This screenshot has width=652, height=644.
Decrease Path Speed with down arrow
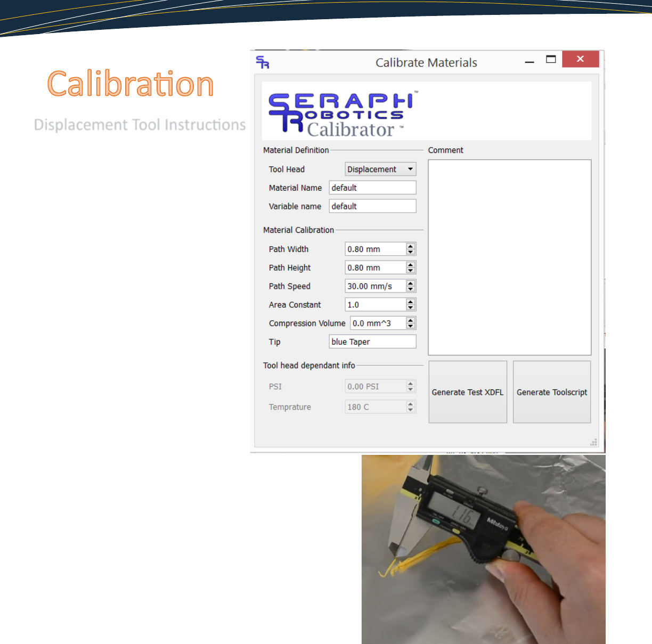click(410, 289)
